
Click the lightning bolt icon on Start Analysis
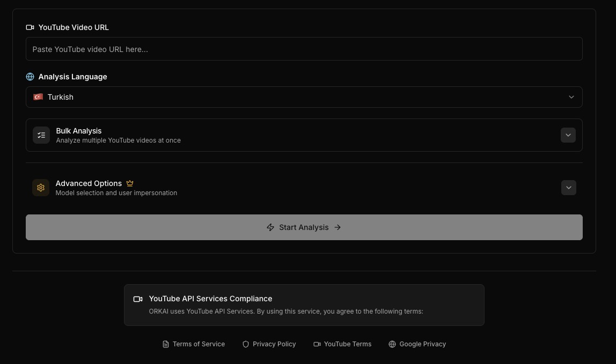270,227
